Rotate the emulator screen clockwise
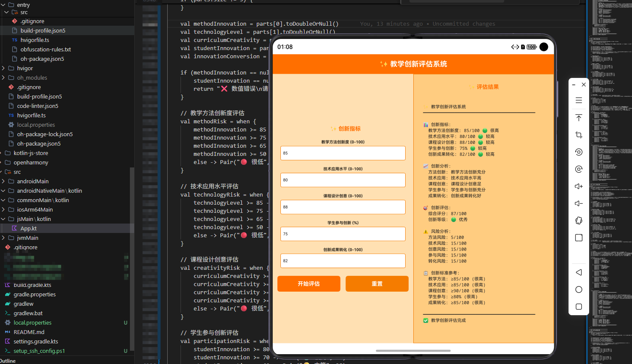 [x=578, y=169]
